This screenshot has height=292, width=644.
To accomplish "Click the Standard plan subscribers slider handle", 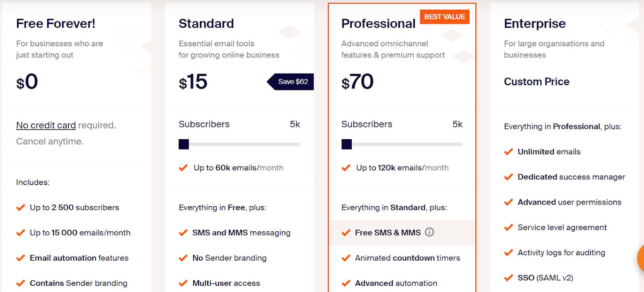I will [184, 144].
